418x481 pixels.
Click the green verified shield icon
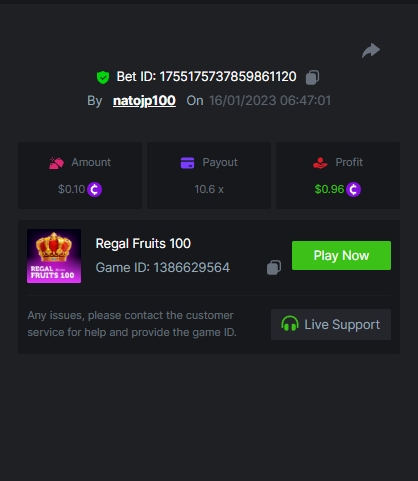tap(103, 77)
